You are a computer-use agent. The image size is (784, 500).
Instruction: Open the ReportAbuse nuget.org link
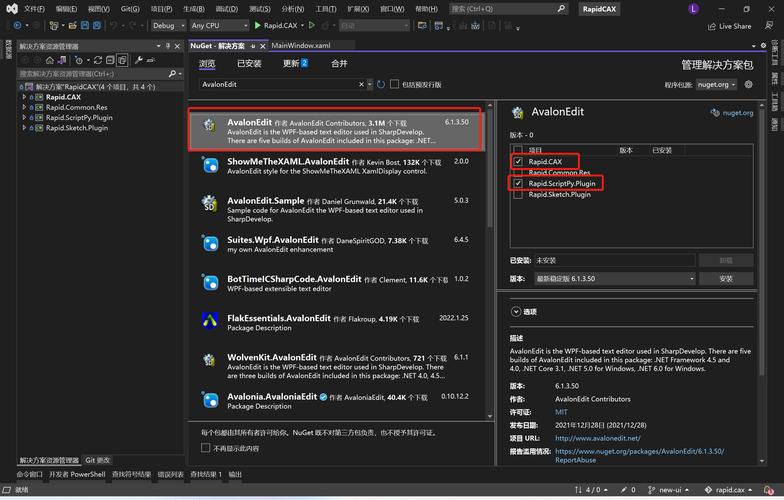tap(640, 456)
